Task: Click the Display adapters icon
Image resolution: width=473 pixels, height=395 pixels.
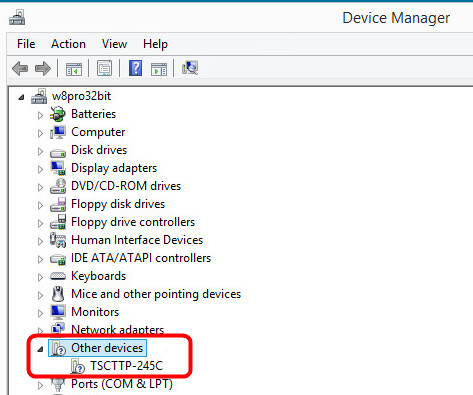Action: tap(58, 168)
